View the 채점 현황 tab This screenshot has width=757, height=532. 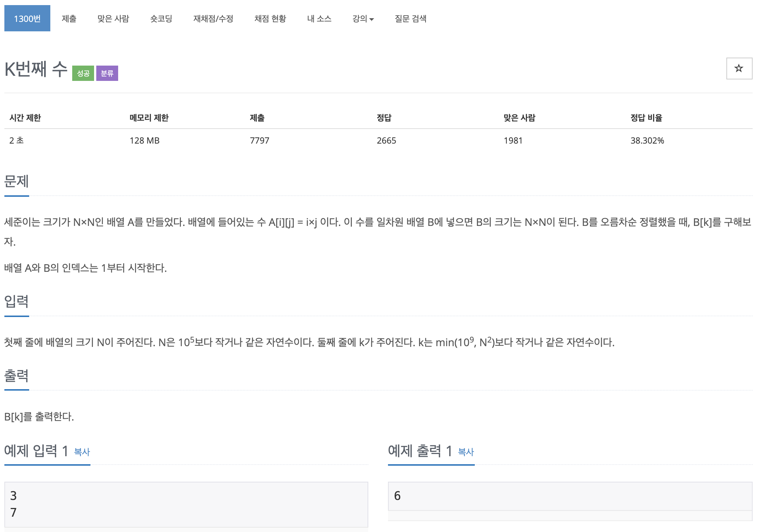(x=270, y=19)
